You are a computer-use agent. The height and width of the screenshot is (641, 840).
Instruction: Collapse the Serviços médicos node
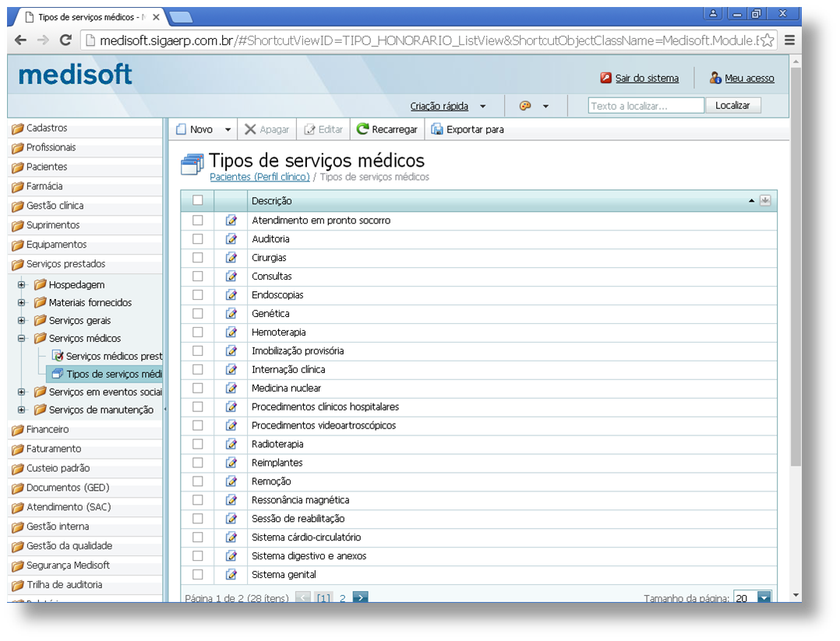pos(22,339)
